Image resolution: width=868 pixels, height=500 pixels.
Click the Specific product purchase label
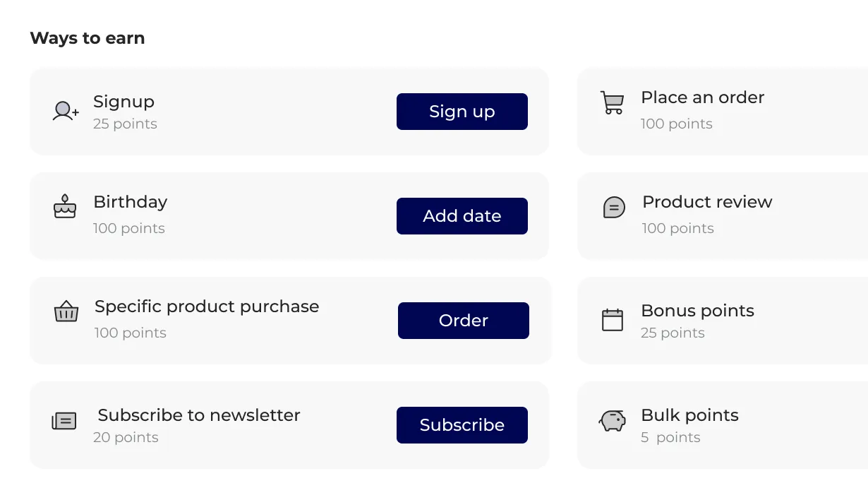207,306
